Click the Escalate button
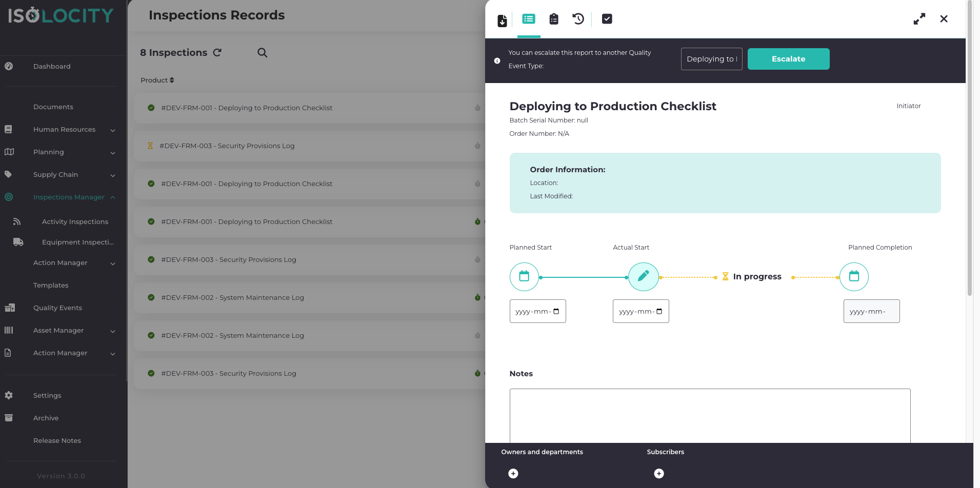 pos(788,58)
